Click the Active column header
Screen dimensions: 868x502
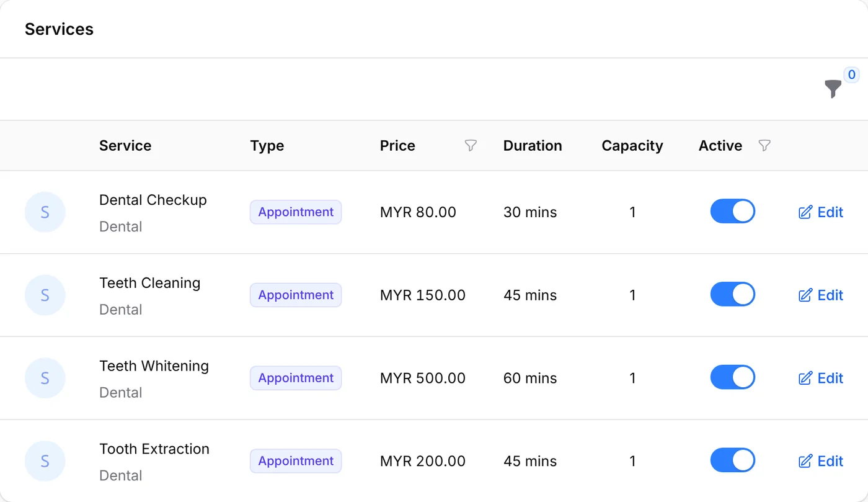pos(720,146)
